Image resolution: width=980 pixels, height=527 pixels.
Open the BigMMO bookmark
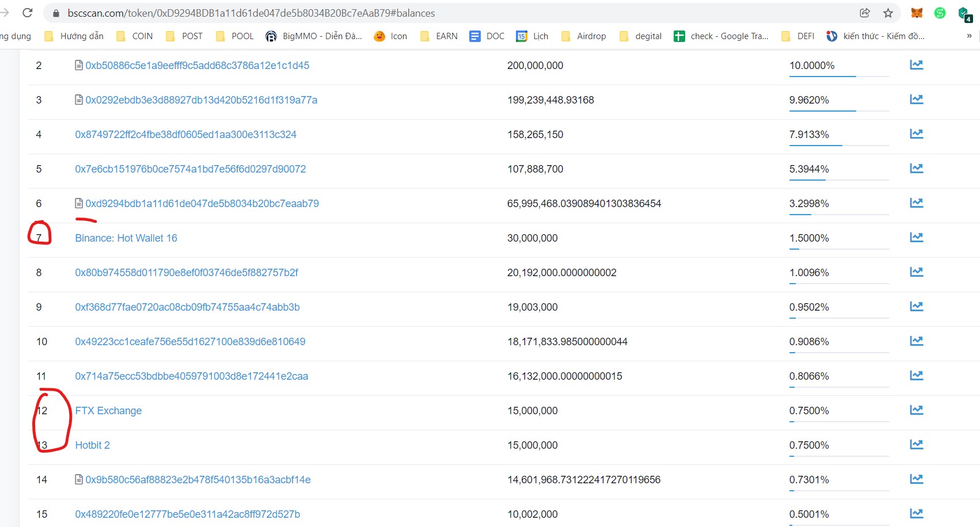tap(314, 36)
